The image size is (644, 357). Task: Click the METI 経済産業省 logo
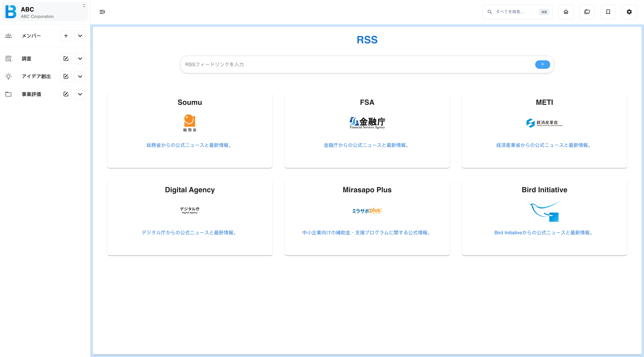tap(544, 123)
